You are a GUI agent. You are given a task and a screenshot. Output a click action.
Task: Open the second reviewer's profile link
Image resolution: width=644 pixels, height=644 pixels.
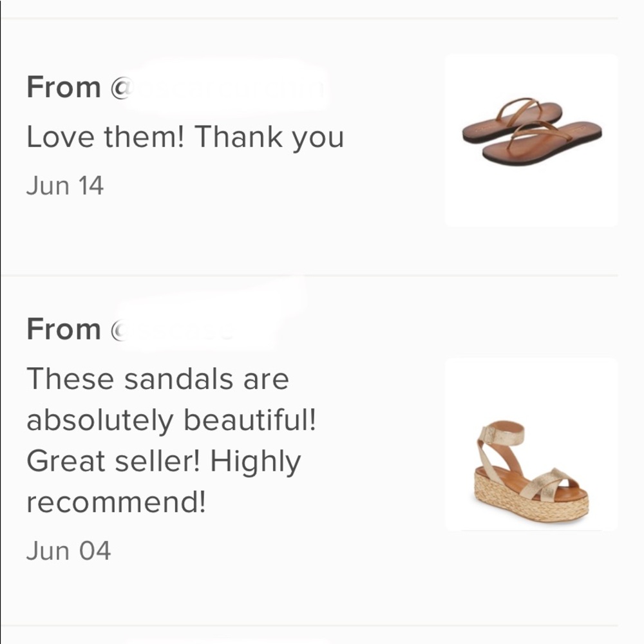174,328
